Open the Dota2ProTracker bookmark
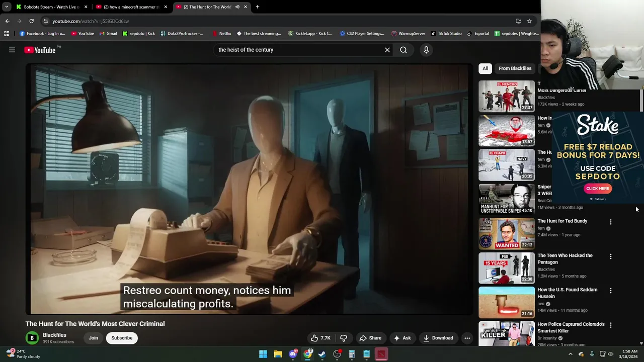Screen dimensions: 644x362 point(182,34)
